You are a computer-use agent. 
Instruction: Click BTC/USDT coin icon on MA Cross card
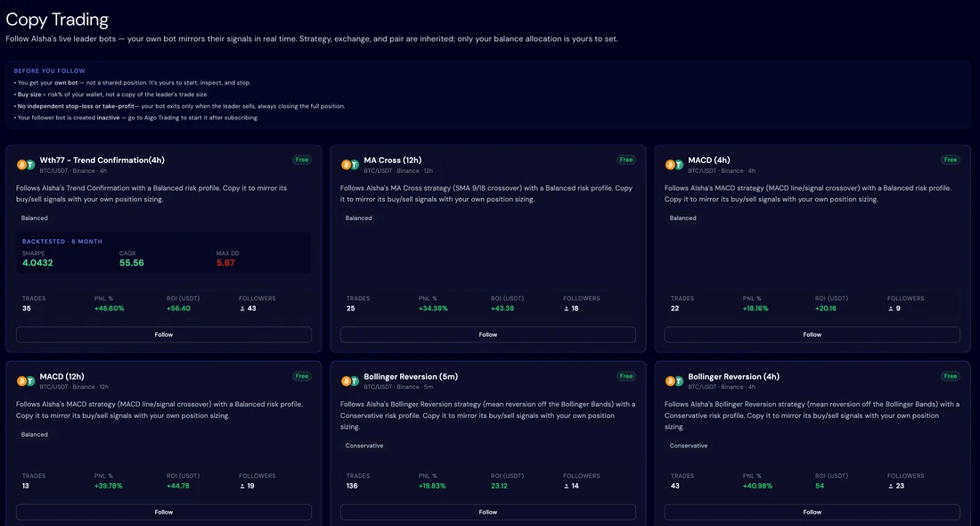[350, 165]
